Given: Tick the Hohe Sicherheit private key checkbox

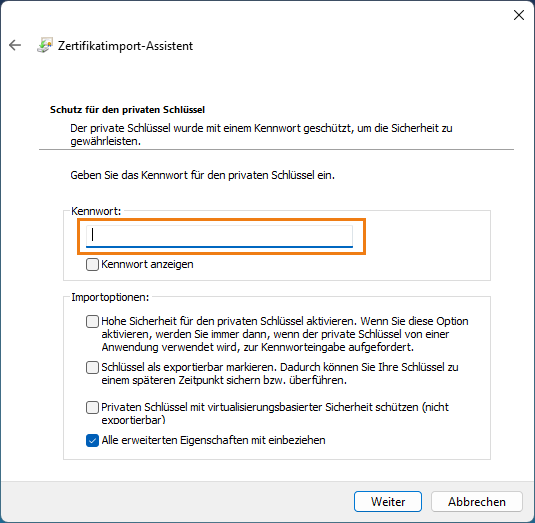Looking at the screenshot, I should 92,321.
